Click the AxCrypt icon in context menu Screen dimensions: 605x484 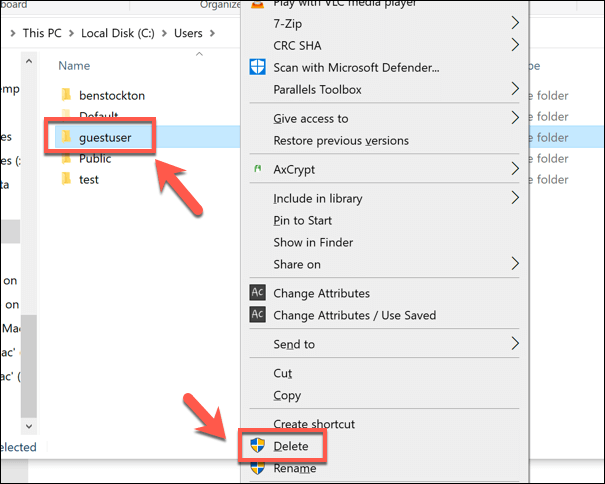[x=256, y=170]
